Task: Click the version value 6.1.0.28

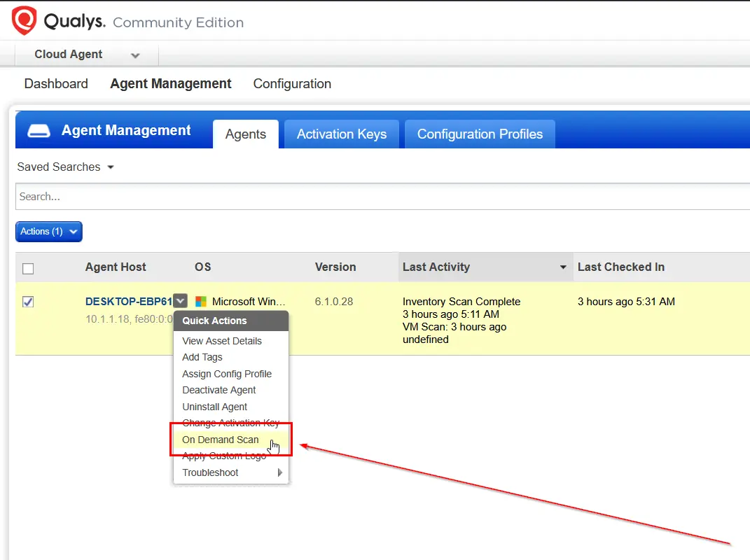Action: [x=334, y=302]
